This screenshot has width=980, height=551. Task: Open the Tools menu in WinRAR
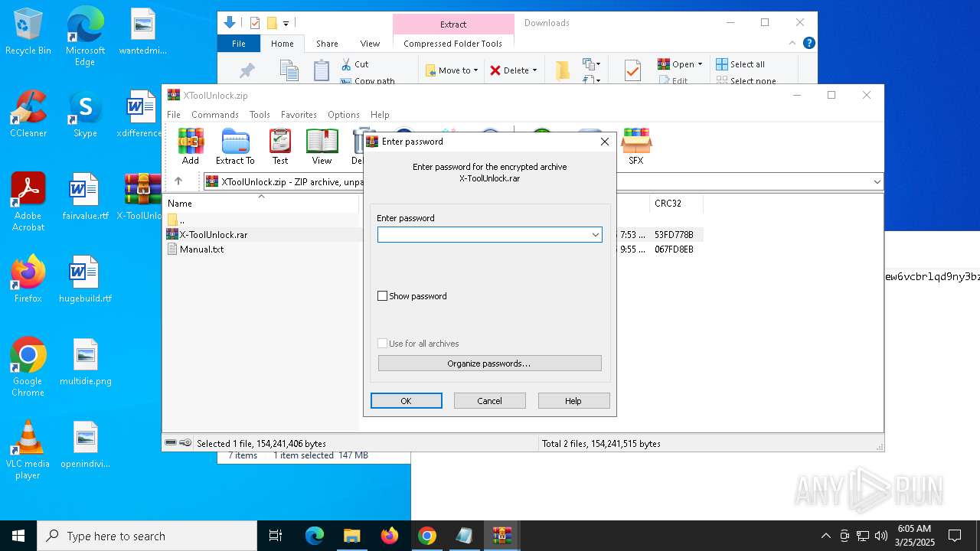[260, 115]
